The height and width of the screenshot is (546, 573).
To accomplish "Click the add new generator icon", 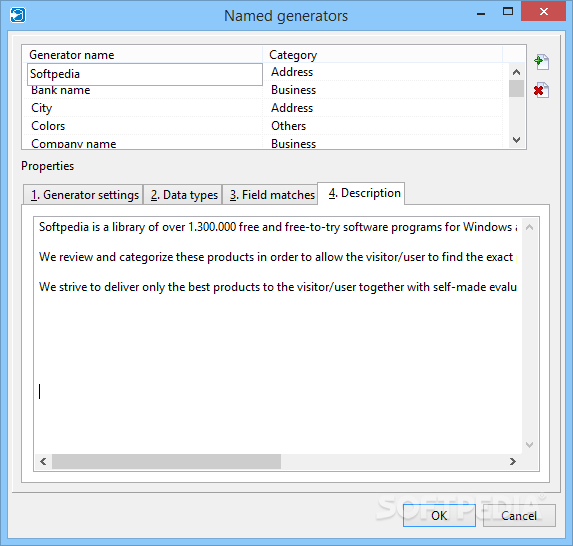I will click(542, 62).
